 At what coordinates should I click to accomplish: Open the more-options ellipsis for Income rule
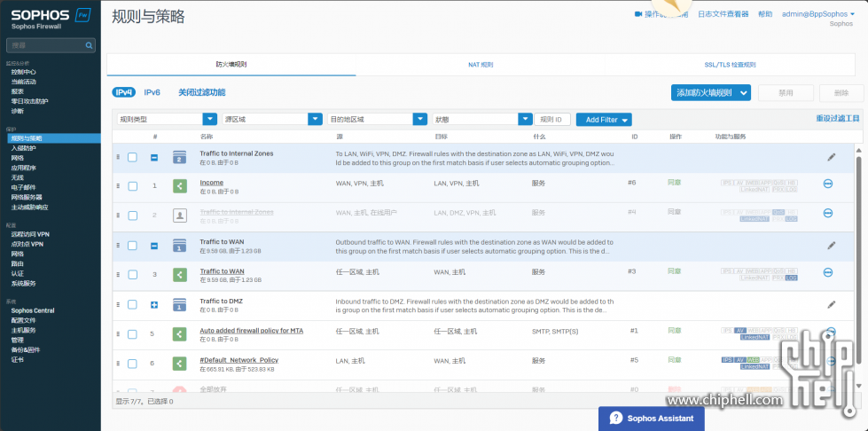coord(828,184)
